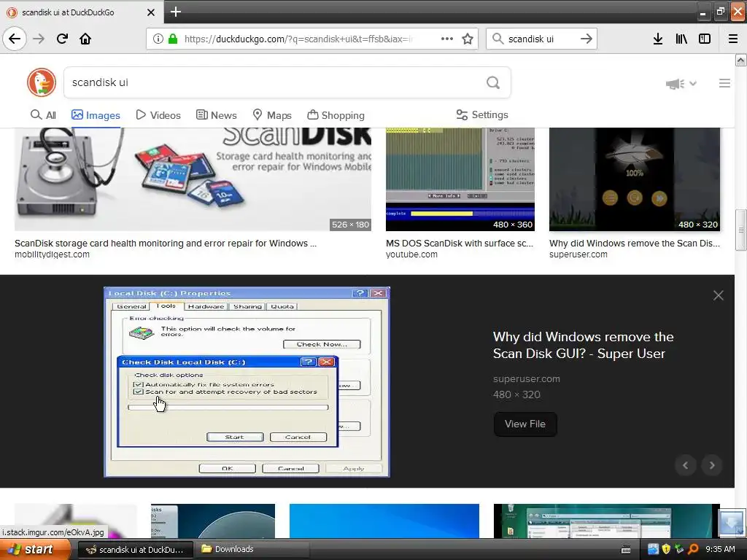The width and height of the screenshot is (747, 560).
Task: Open page actions three-dot menu
Action: 447,39
